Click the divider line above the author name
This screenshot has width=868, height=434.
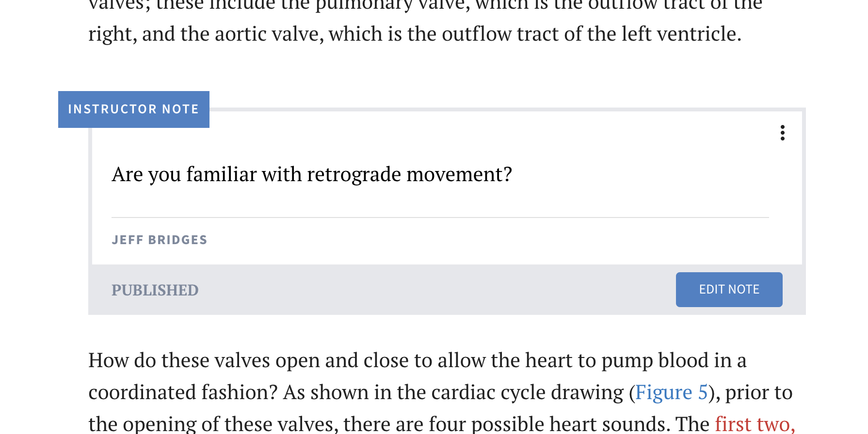(440, 217)
